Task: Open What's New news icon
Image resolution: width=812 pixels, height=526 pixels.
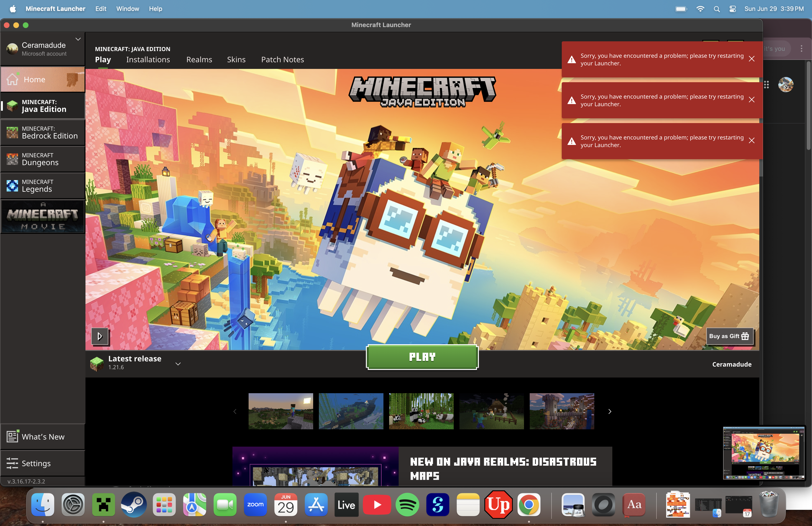Action: pos(12,437)
